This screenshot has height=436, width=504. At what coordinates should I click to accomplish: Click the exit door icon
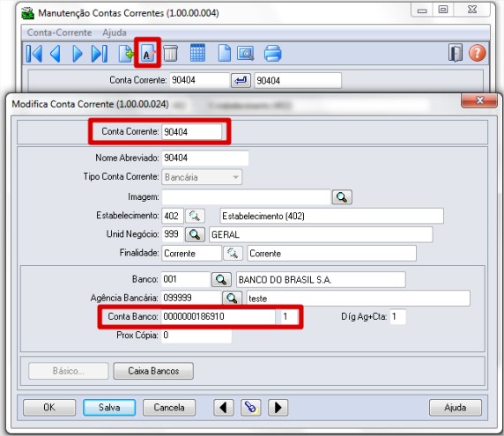pos(456,53)
